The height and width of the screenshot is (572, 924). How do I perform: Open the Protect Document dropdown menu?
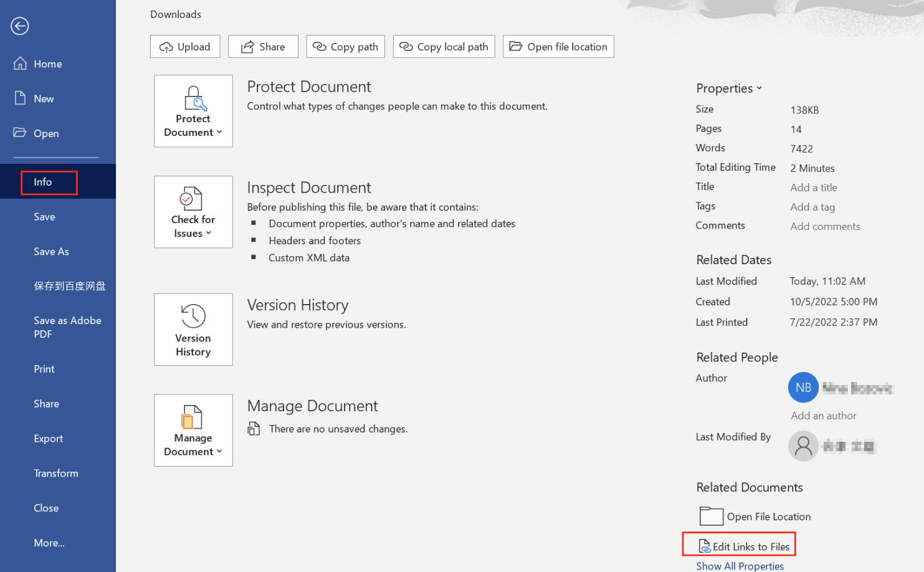coord(219,132)
